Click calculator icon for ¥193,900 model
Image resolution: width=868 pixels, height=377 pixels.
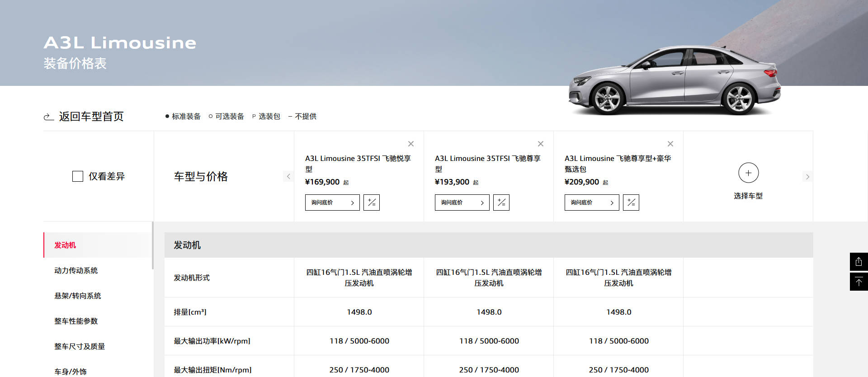pyautogui.click(x=501, y=203)
